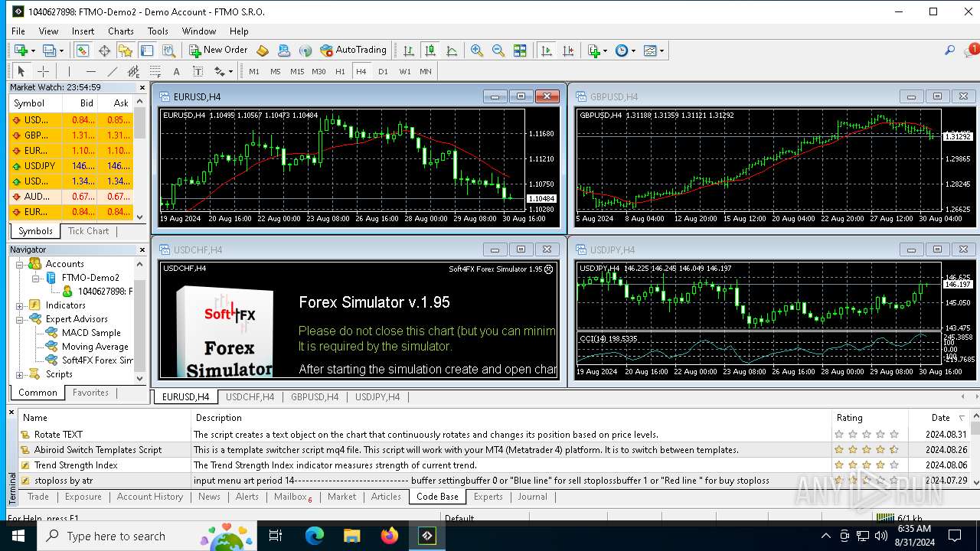980x551 pixels.
Task: Expand the Indicators tree node
Action: pyautogui.click(x=20, y=305)
